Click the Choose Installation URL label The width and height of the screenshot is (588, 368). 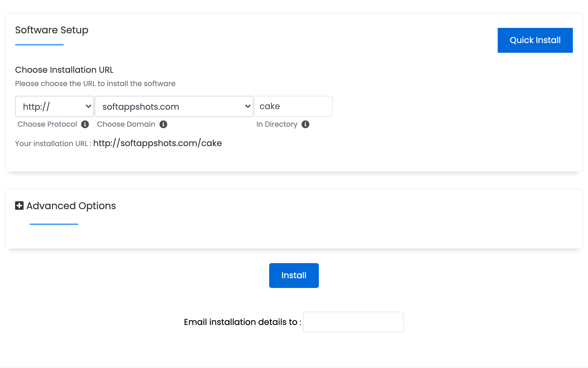(64, 70)
